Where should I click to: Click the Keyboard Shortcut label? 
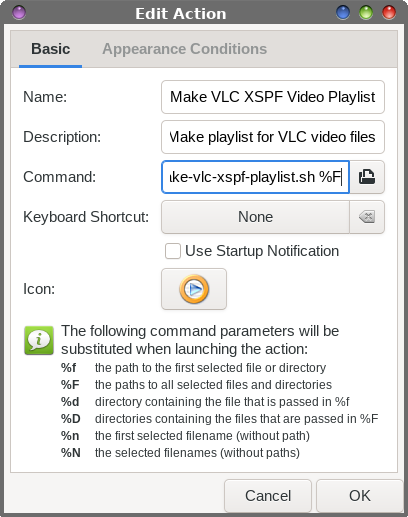(x=86, y=217)
